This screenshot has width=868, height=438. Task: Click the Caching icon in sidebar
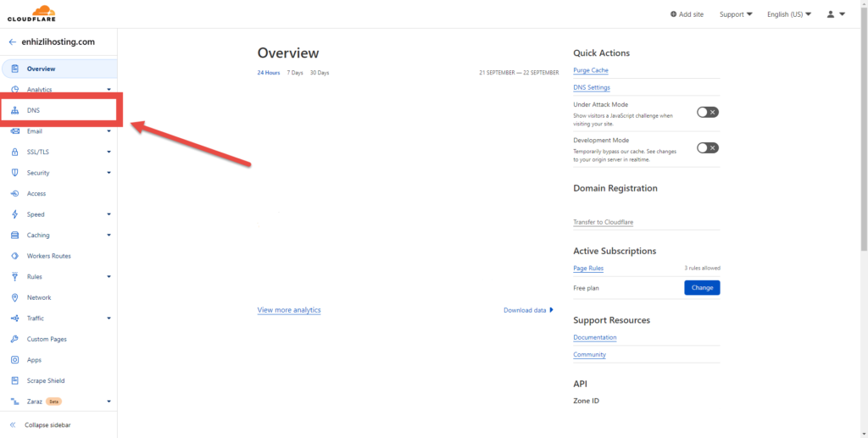(15, 236)
